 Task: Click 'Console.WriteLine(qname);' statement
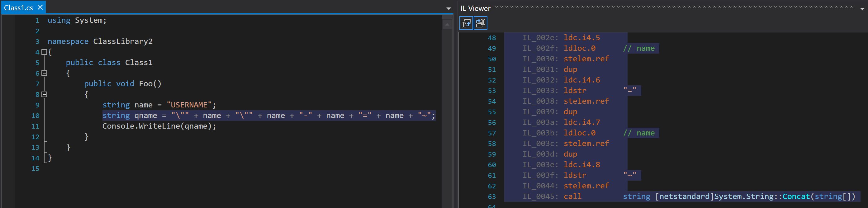click(x=159, y=126)
